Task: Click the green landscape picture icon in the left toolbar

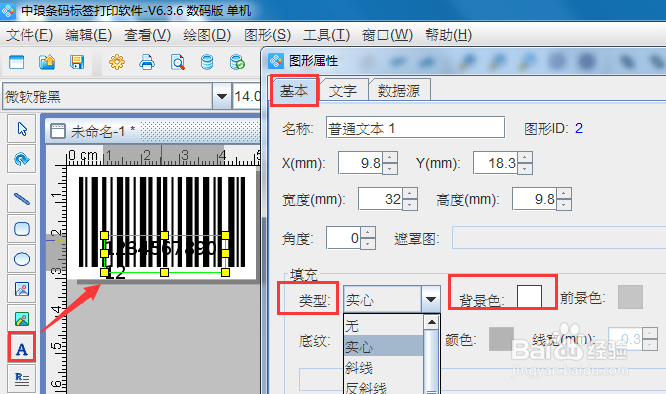Action: [x=22, y=319]
